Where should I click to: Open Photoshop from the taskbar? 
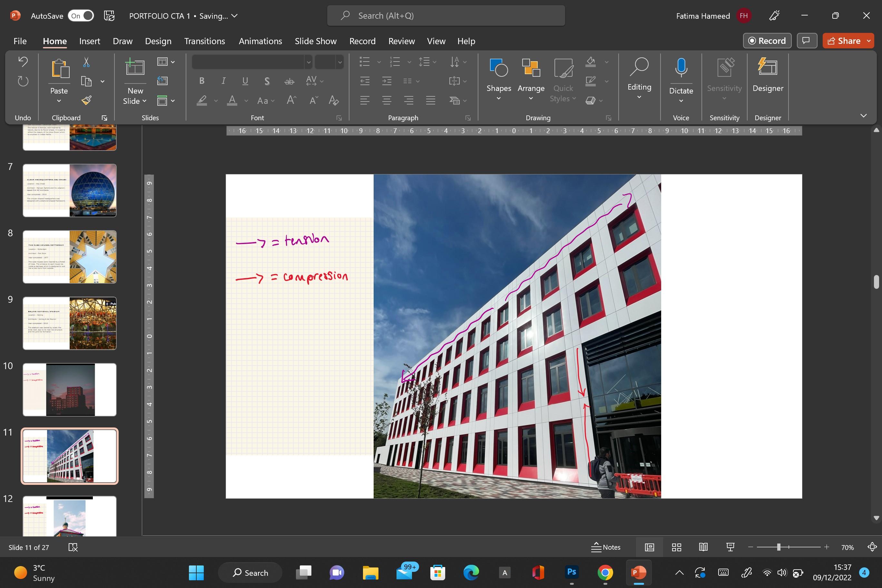[x=571, y=572]
